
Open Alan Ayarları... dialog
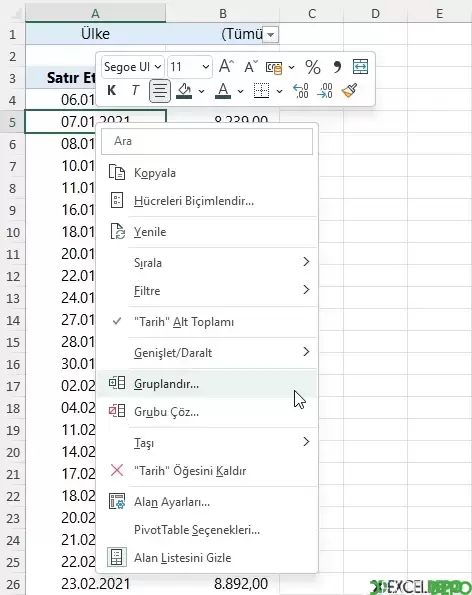207,502
